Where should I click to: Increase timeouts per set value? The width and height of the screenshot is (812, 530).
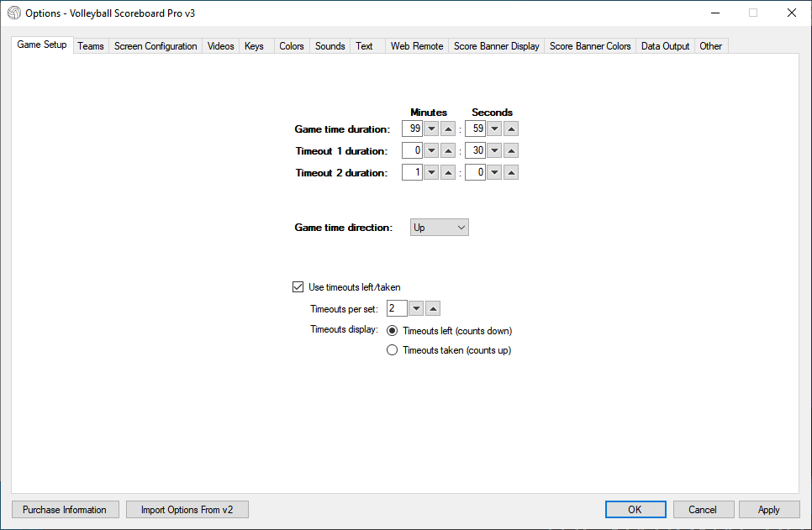click(x=433, y=308)
